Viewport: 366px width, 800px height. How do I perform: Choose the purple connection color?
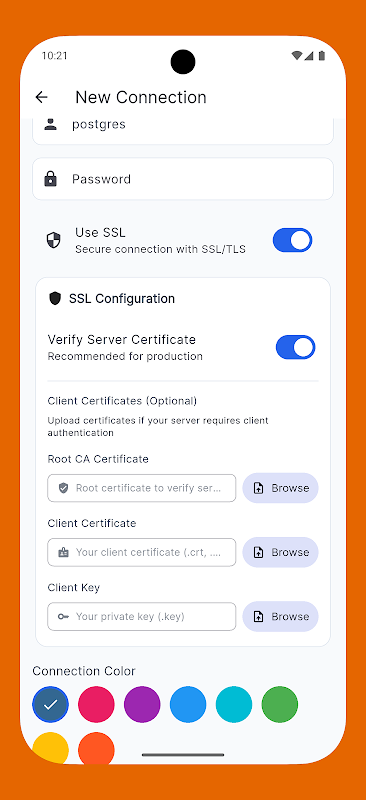click(x=142, y=705)
